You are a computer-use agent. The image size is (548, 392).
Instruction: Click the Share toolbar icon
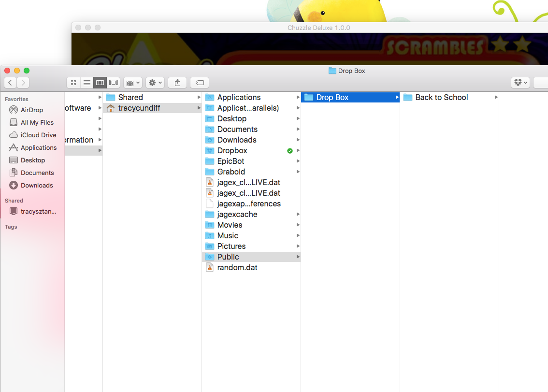177,83
